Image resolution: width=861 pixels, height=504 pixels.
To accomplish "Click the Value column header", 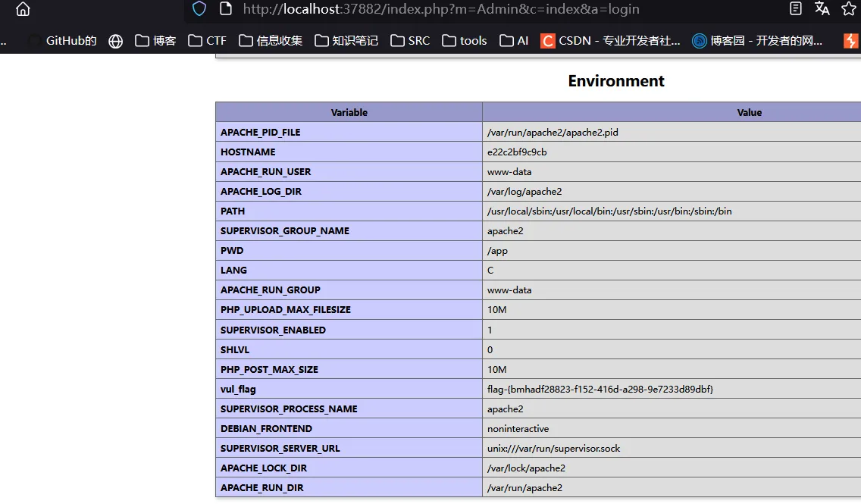I will (750, 112).
